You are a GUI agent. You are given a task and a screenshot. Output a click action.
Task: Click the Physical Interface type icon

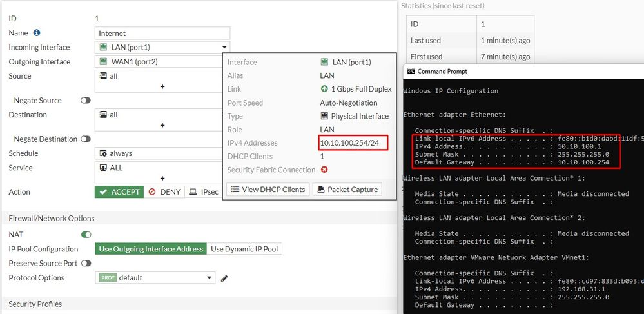tap(324, 116)
